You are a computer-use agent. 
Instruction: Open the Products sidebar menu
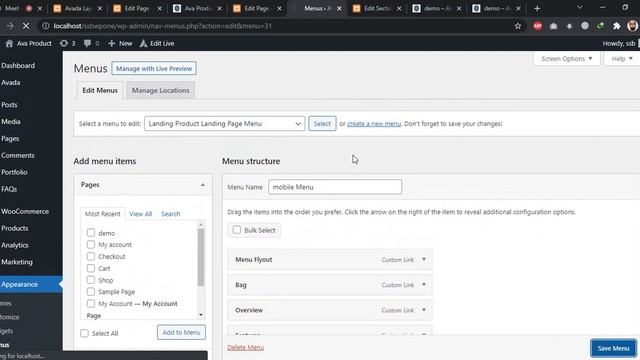pyautogui.click(x=15, y=228)
